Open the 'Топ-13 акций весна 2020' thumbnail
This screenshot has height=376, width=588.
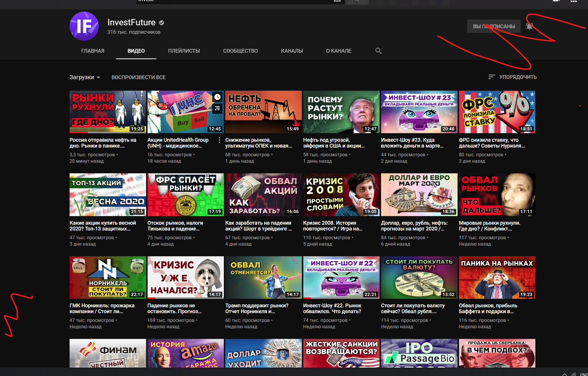[108, 195]
